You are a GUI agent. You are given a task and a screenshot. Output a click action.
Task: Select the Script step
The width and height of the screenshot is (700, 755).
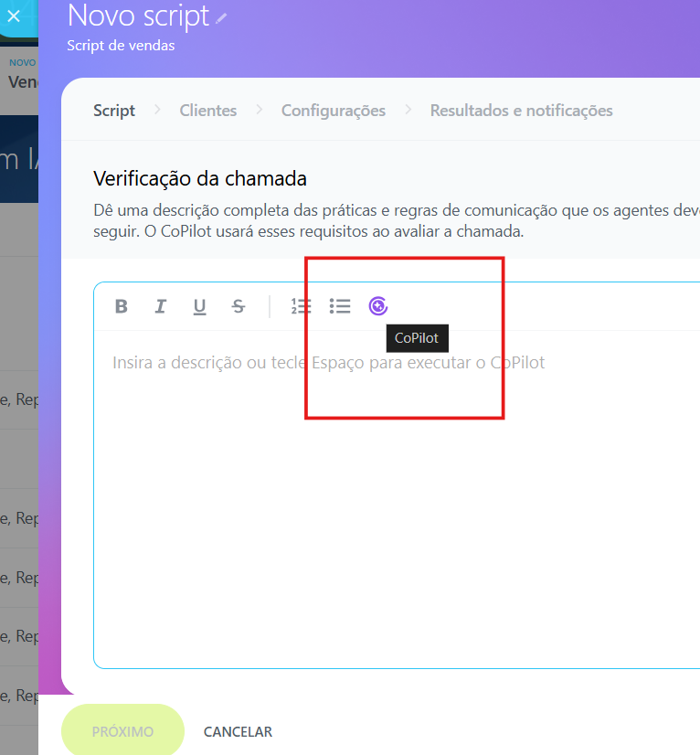114,111
